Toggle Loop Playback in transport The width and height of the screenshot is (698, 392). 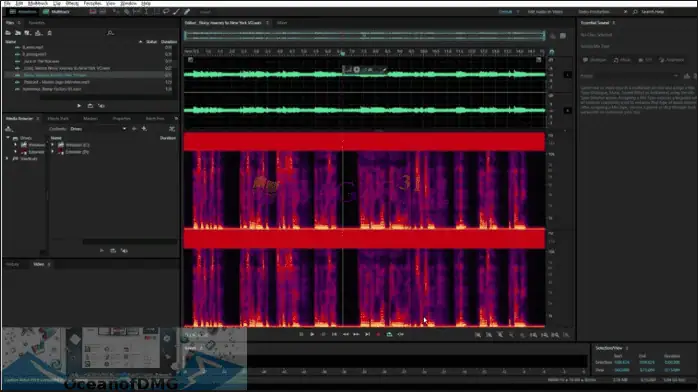coord(390,334)
